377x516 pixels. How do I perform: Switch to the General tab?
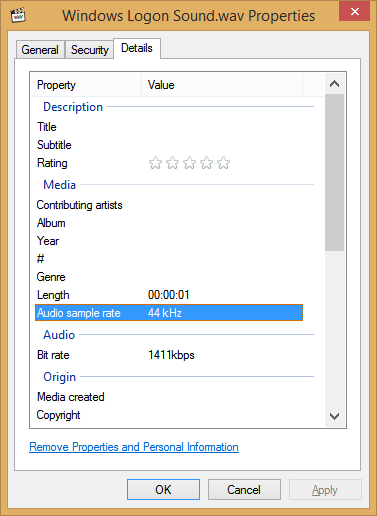click(40, 50)
